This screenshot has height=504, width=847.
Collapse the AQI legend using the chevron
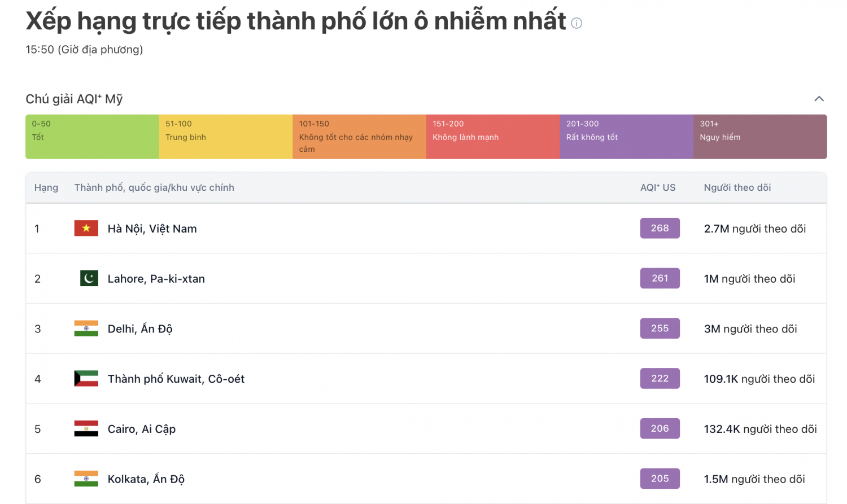(x=819, y=98)
